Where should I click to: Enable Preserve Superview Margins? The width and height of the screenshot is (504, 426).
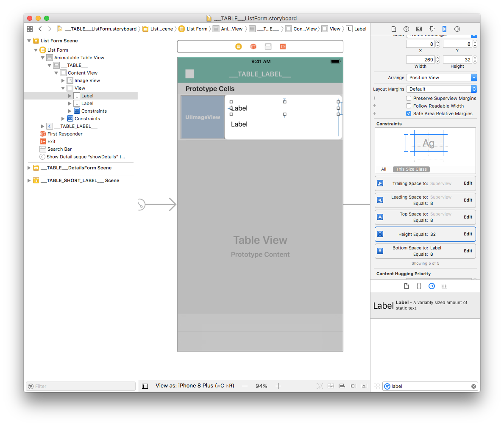(409, 98)
